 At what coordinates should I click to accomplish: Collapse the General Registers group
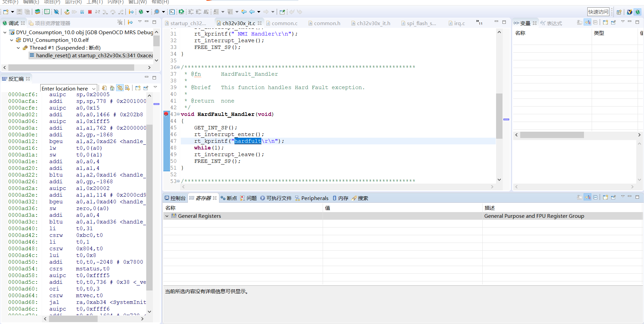click(x=167, y=216)
